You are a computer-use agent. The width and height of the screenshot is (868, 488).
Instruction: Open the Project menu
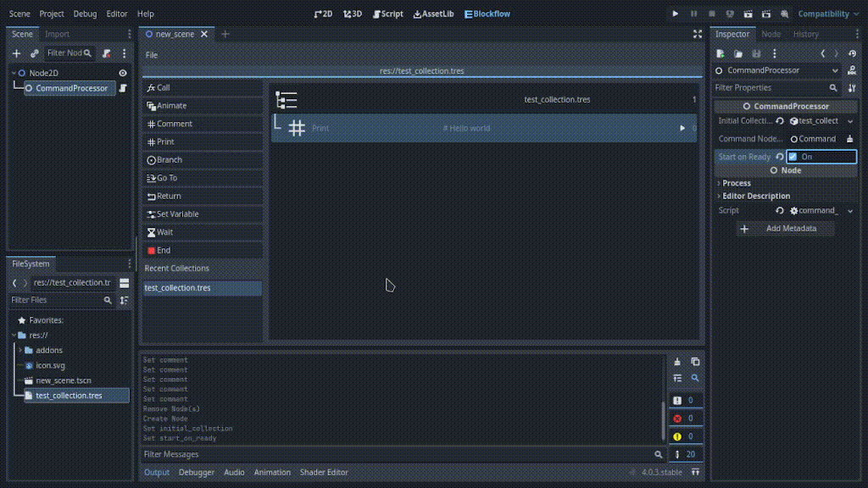[x=51, y=14]
